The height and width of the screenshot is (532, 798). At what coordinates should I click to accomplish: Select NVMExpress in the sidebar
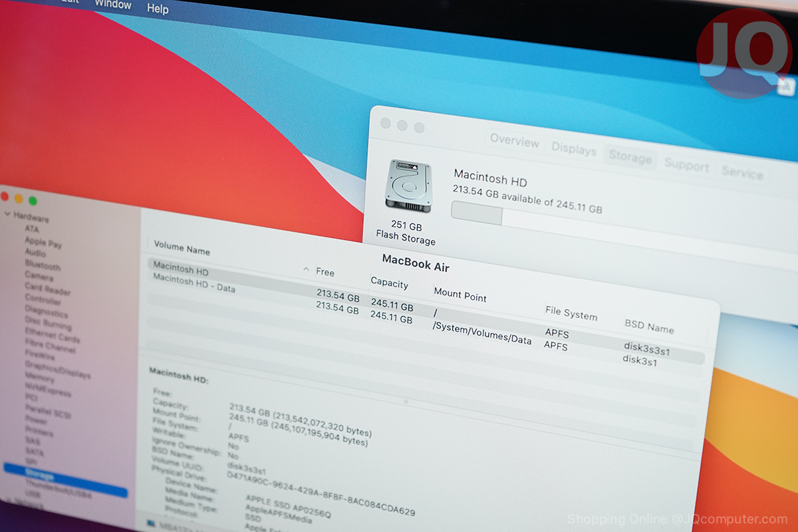coord(47,390)
